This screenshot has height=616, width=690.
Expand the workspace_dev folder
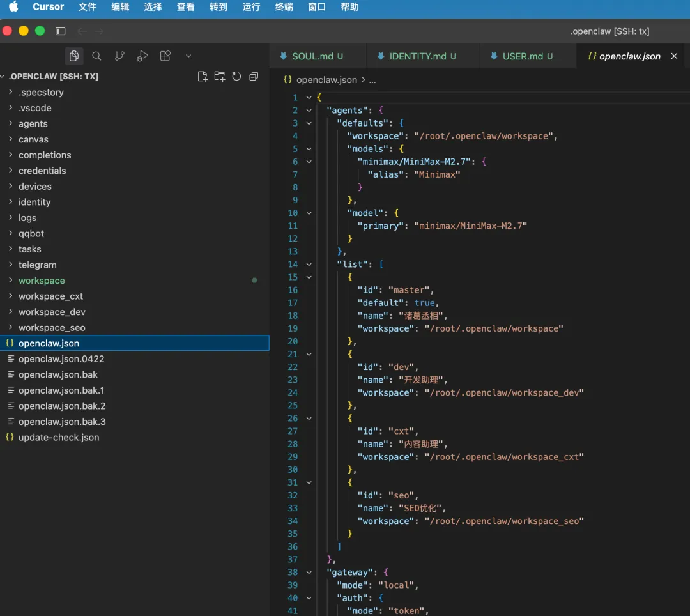point(51,312)
